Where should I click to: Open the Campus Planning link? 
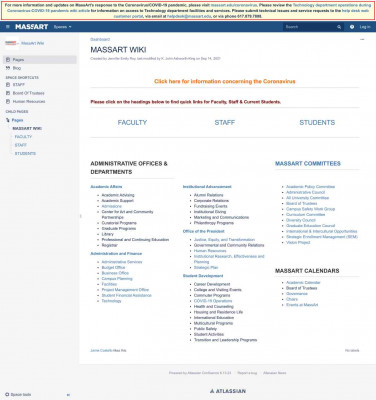[x=117, y=279]
